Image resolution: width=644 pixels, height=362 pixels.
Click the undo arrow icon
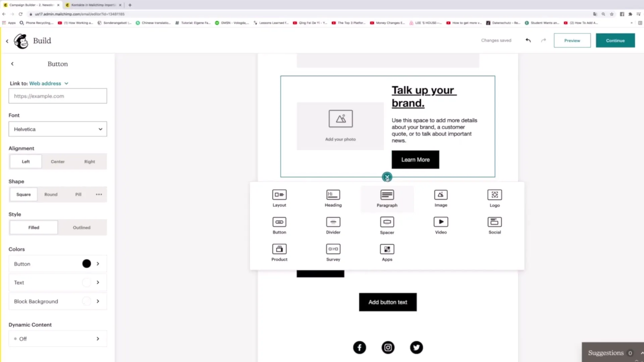528,40
